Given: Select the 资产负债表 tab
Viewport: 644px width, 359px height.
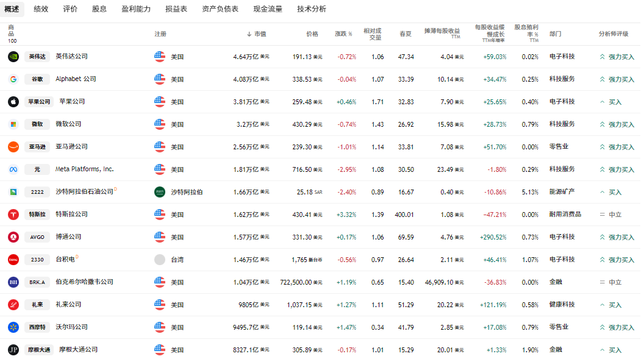Looking at the screenshot, I should (x=220, y=9).
